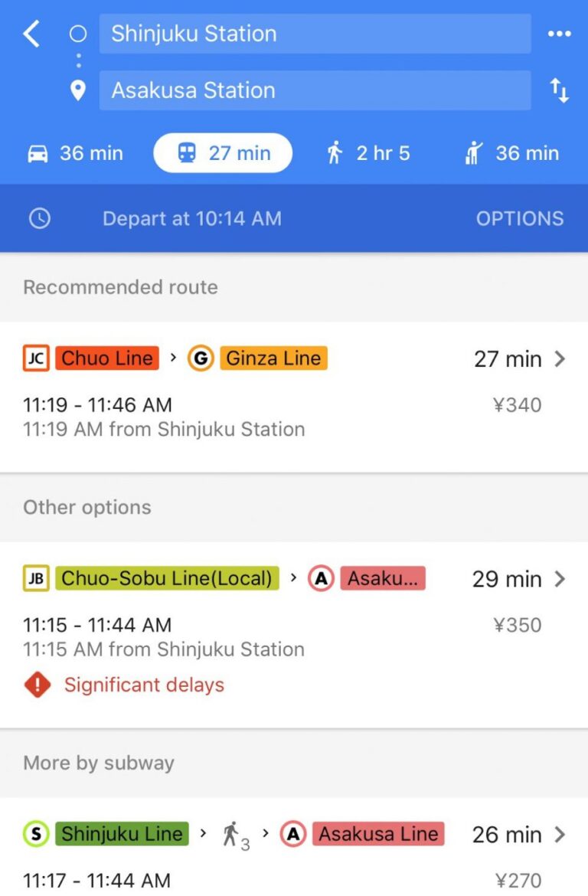Open route OPTIONS
Viewport: 588px width, 896px height.
[x=519, y=218]
